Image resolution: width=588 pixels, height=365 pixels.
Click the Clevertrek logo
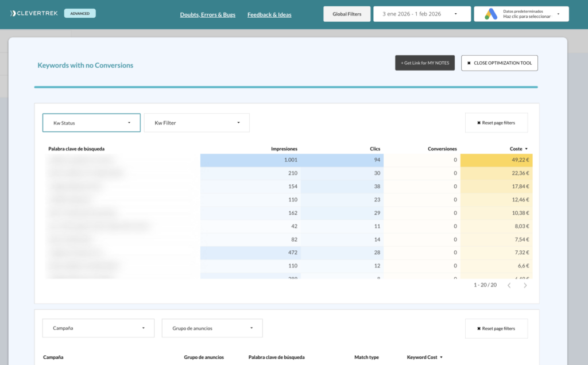pos(34,13)
